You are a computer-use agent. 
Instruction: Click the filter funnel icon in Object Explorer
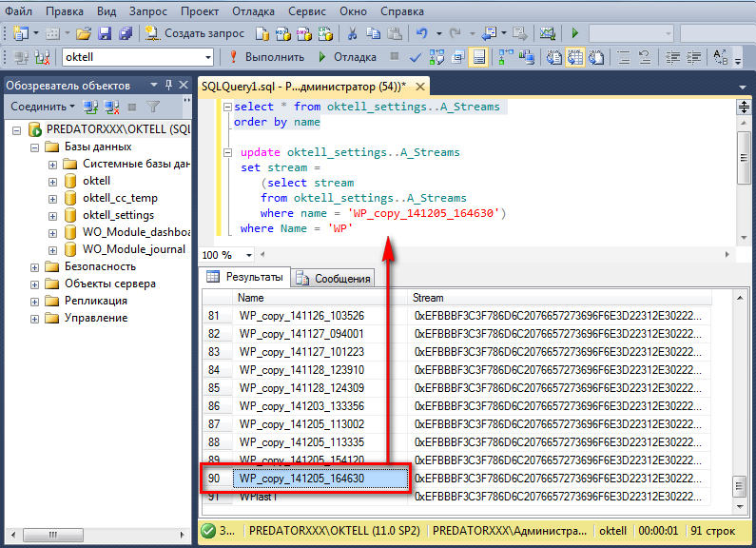[x=152, y=107]
